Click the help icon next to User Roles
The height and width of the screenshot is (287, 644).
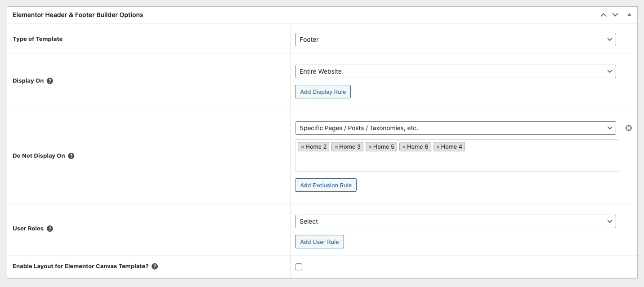(50, 229)
